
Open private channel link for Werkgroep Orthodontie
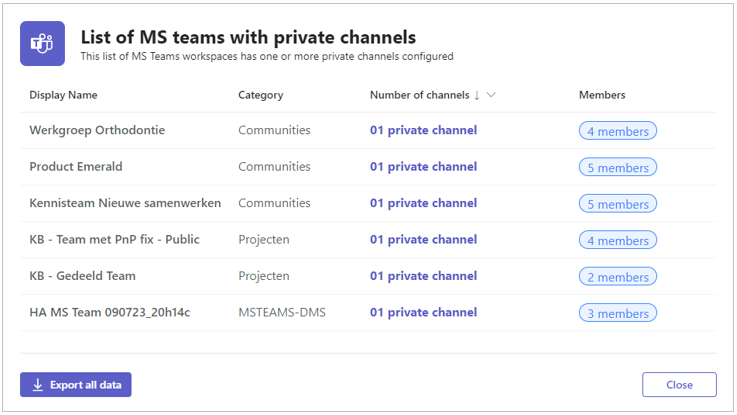tap(423, 130)
